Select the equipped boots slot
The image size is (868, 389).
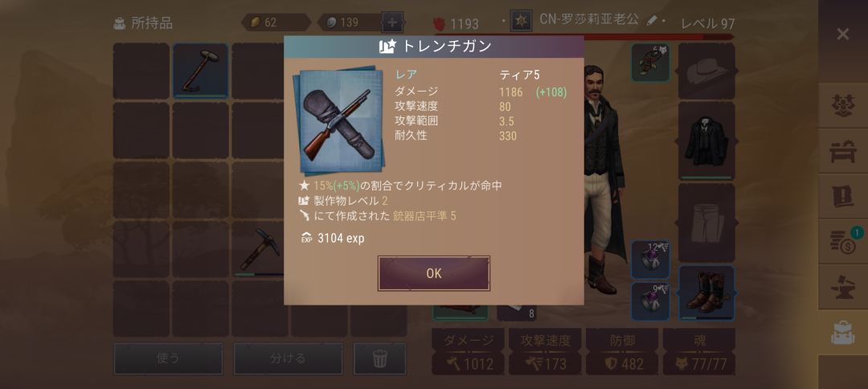point(706,293)
